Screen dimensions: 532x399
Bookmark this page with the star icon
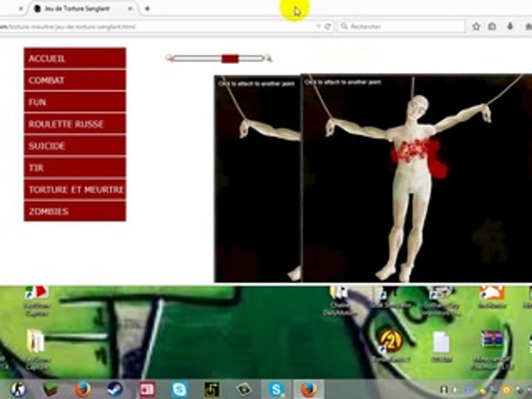477,26
